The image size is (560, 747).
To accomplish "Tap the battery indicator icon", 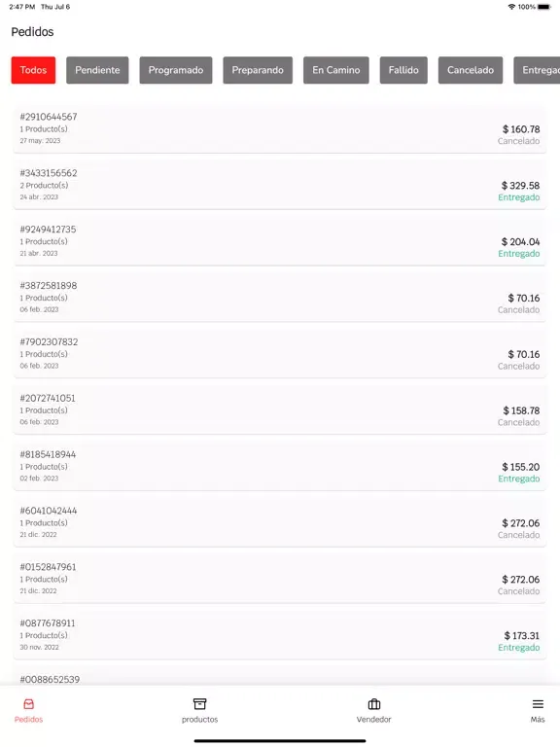I will 544,7.
